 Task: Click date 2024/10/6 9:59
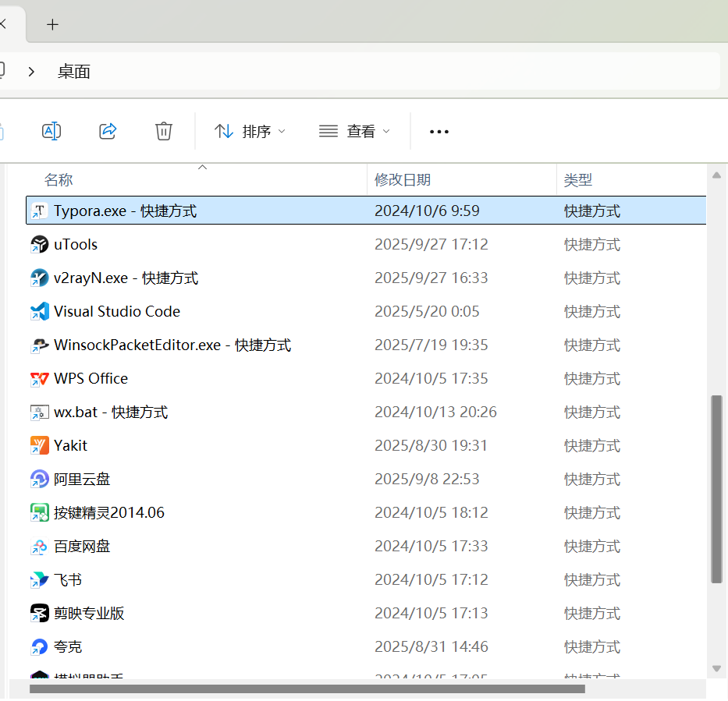tap(427, 211)
